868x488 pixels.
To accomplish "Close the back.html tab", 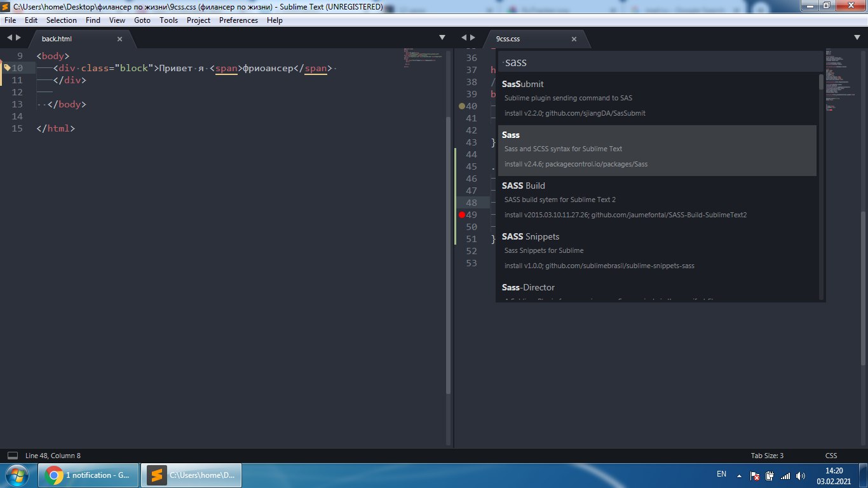I will click(120, 39).
